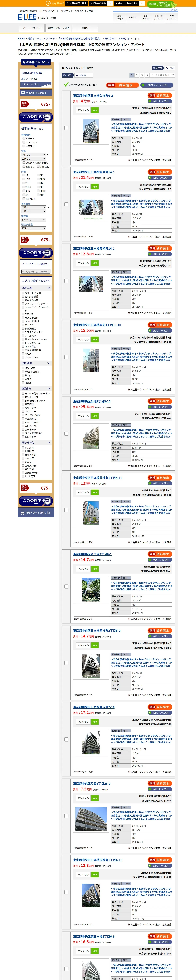Check the 2LDK floor plan option
Image resolution: width=196 pixels, height=980 pixels.
24,187
